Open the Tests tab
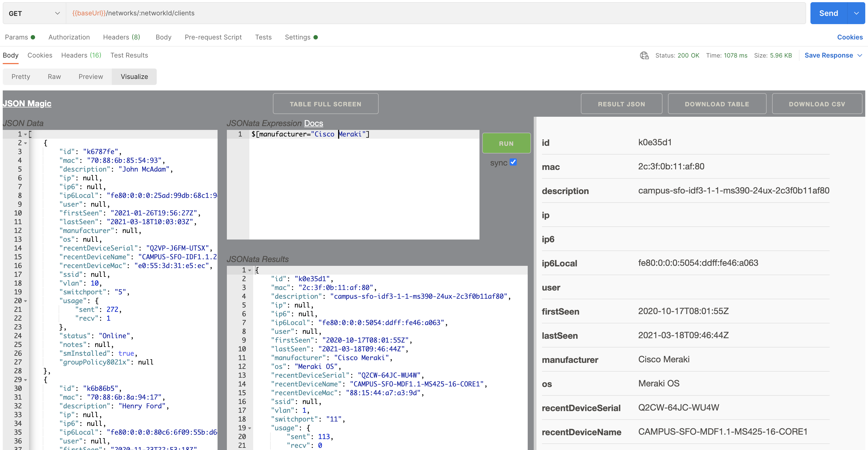 263,37
